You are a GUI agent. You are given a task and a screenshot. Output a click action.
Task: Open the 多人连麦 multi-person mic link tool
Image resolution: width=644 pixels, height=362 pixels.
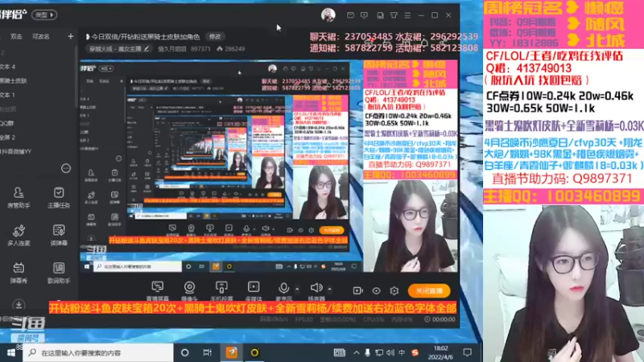pos(19,235)
